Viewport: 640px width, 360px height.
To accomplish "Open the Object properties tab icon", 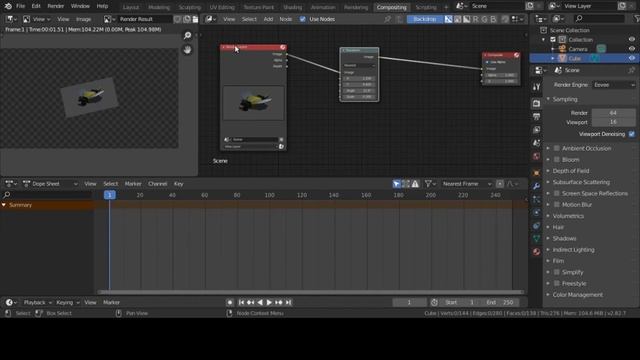I will click(536, 173).
